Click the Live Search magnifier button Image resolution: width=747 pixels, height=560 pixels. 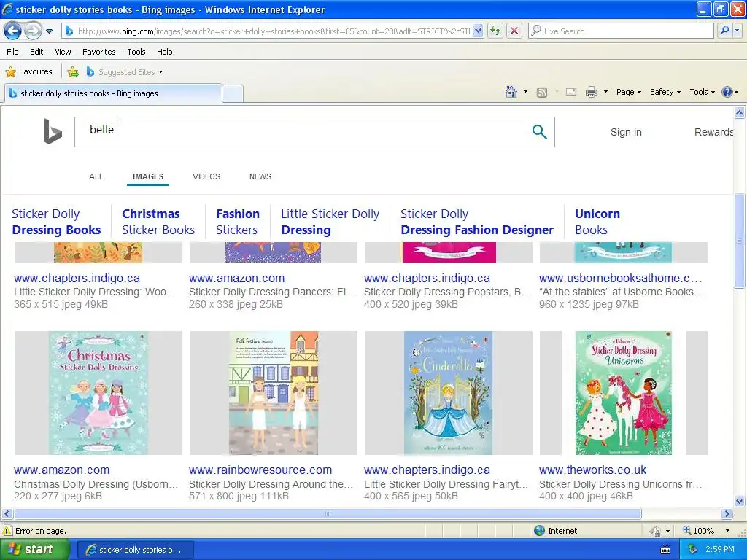pyautogui.click(x=724, y=31)
